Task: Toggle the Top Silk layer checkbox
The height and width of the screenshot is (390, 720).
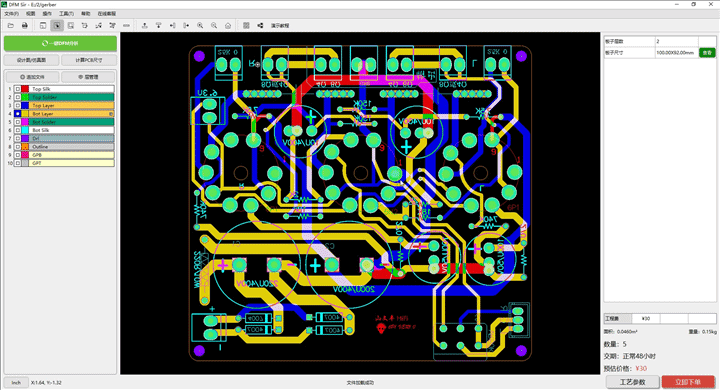Action: [x=17, y=89]
